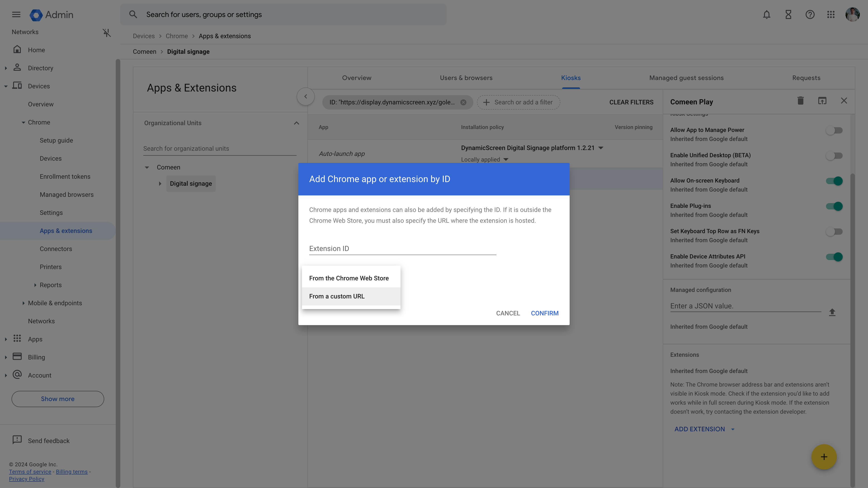Screen dimensions: 868x488
Task: Open the notifications bell
Action: (x=767, y=14)
